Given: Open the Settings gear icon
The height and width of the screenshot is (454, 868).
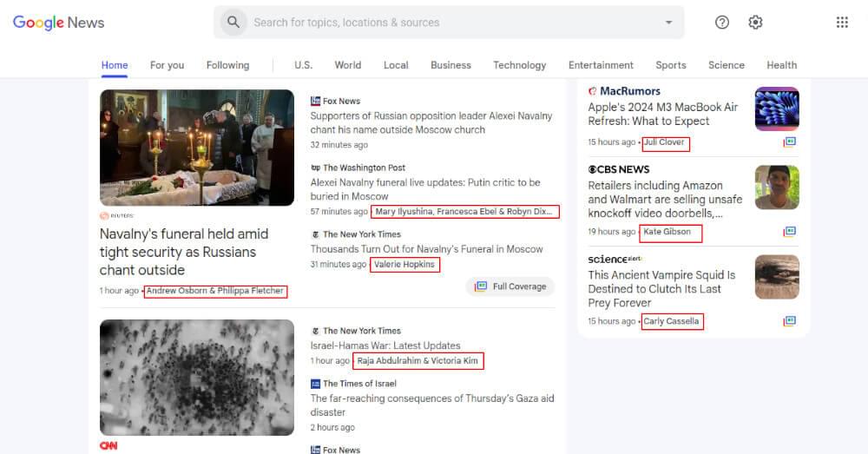Looking at the screenshot, I should click(x=755, y=23).
